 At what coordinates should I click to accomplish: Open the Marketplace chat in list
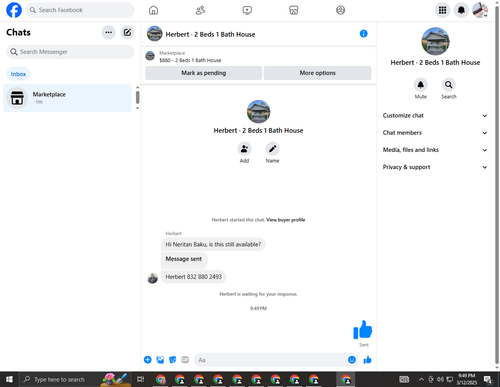[x=67, y=98]
